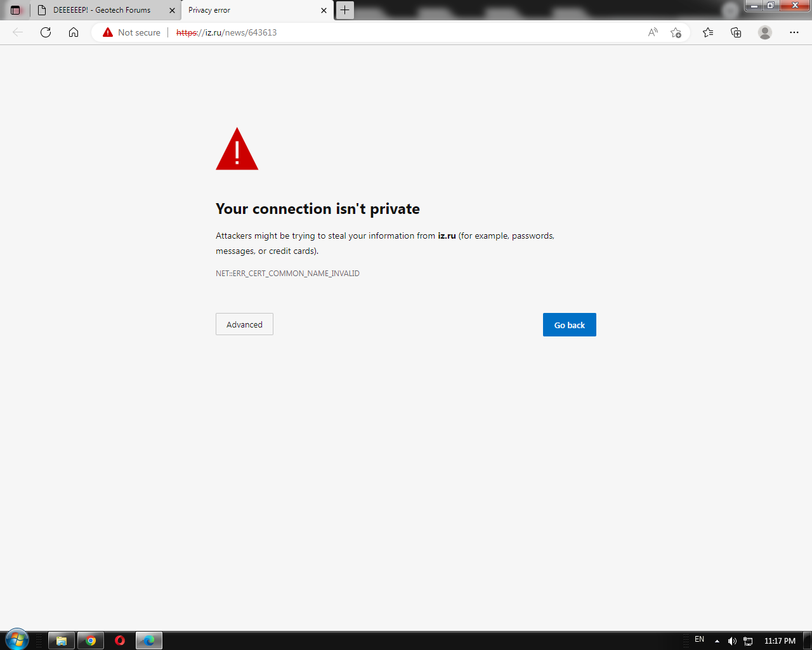Click the address bar URL iz.ru/news/643613

click(x=226, y=32)
